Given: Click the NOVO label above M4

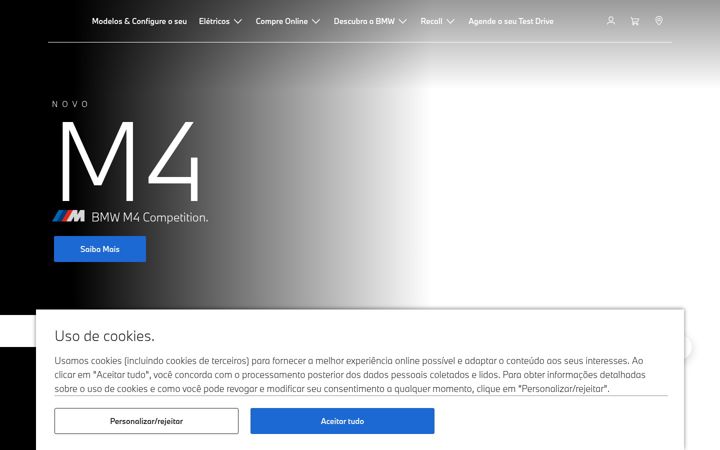Looking at the screenshot, I should (70, 104).
